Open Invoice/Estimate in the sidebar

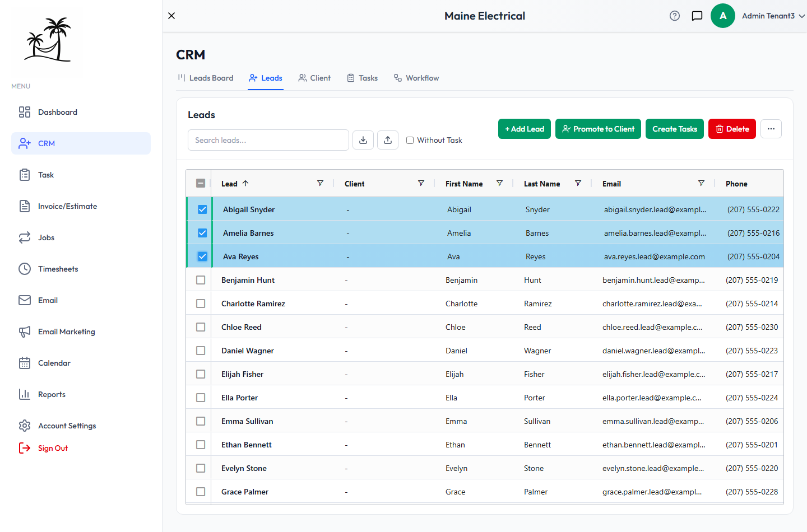point(81,206)
